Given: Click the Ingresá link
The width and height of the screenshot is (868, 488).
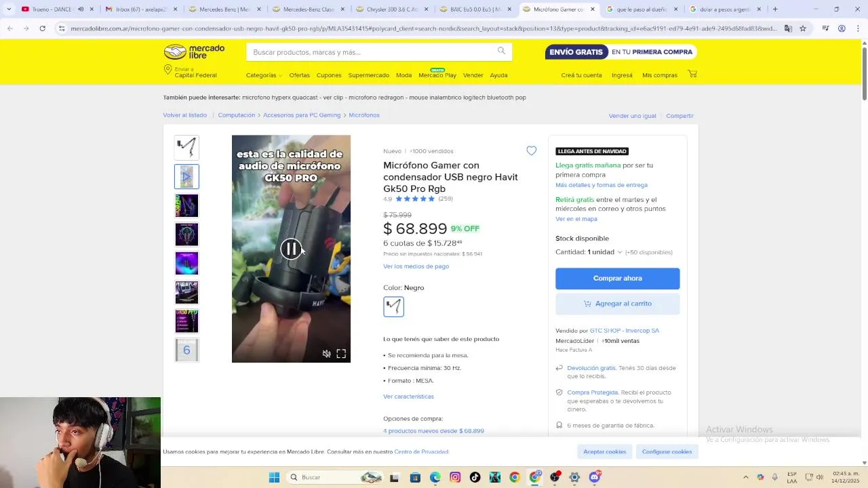Looking at the screenshot, I should tap(622, 75).
